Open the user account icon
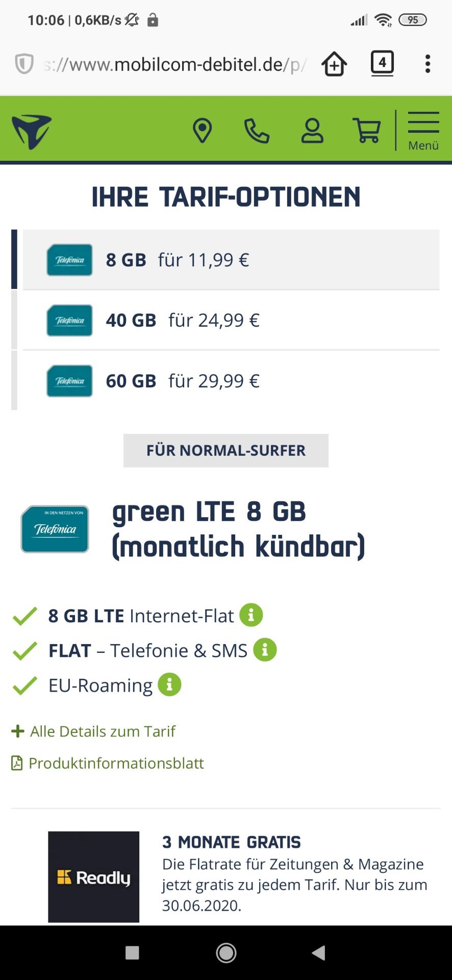 click(x=312, y=131)
